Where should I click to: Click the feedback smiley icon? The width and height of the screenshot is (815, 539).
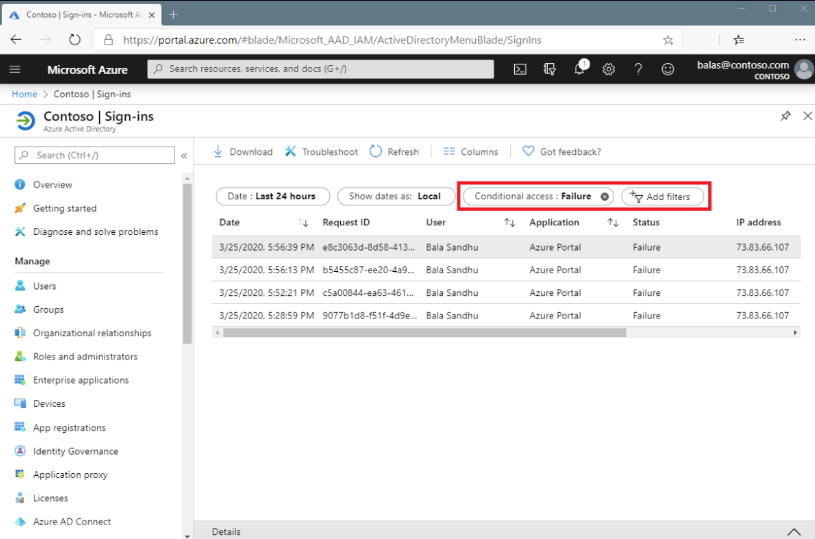coord(668,69)
